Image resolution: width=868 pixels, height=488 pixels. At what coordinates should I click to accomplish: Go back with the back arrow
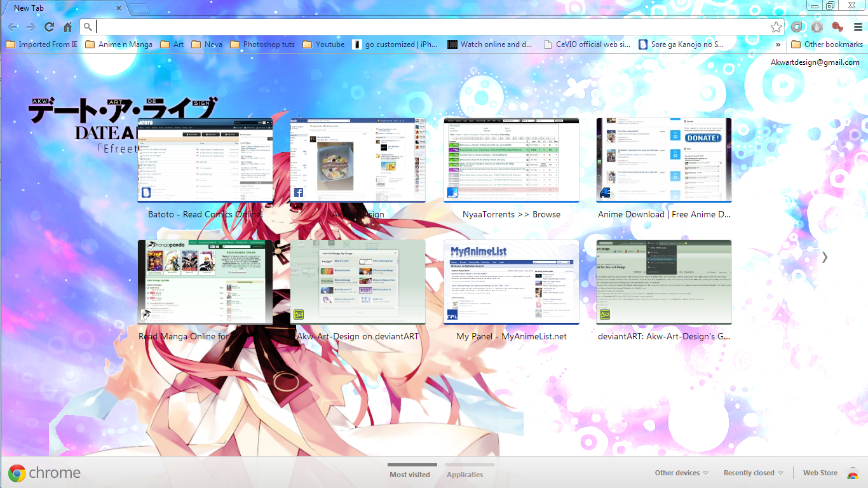tap(13, 27)
